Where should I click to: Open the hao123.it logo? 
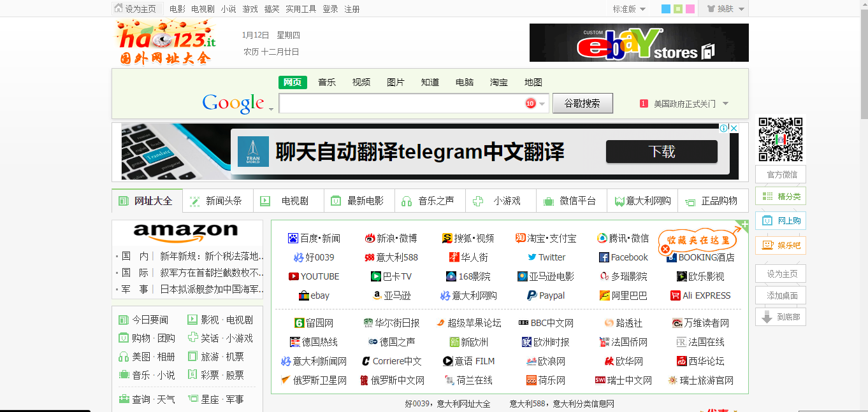(x=166, y=43)
